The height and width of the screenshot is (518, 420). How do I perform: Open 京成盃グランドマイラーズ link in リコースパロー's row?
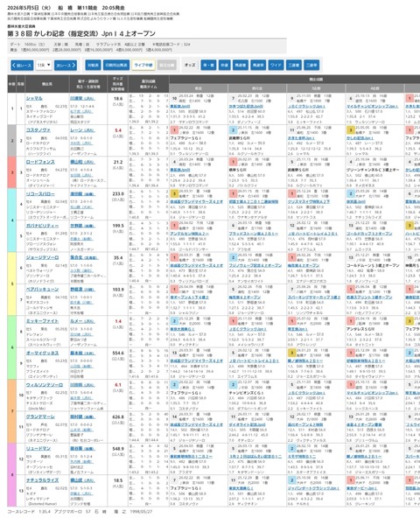click(x=196, y=201)
